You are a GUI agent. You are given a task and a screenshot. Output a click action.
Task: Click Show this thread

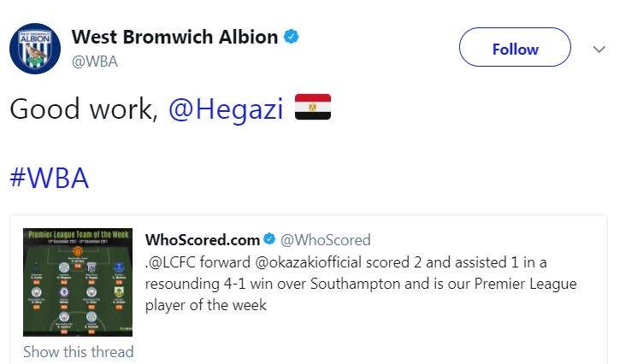78,352
